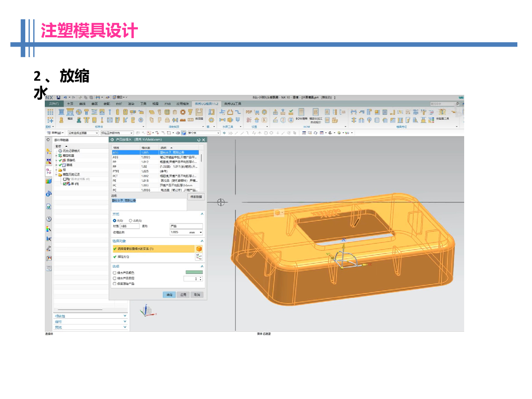The image size is (532, 399).
Task: Switch to the 分析 ribbon tab
Action: (x=119, y=104)
